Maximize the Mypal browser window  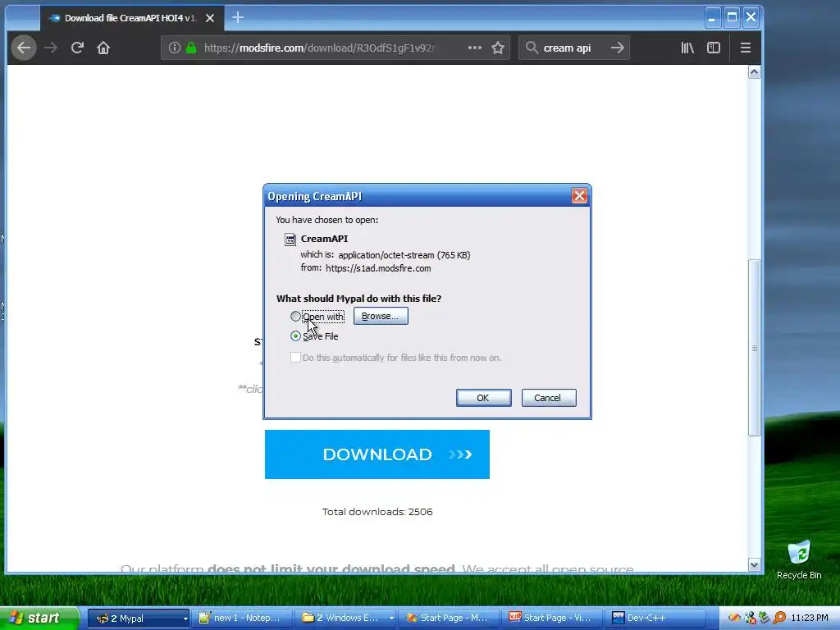tap(732, 18)
